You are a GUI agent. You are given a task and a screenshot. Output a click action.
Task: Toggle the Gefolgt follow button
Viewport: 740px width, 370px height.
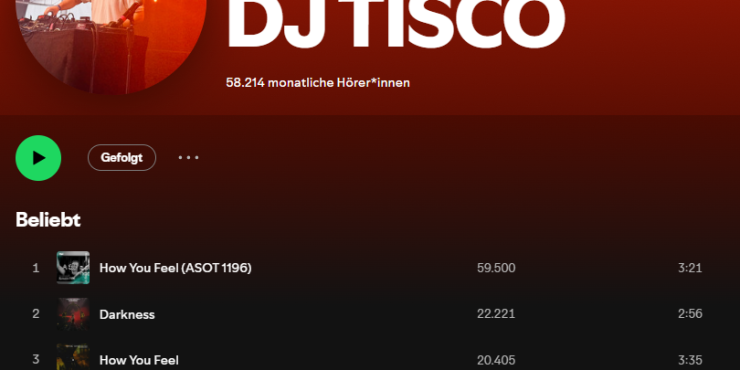122,158
